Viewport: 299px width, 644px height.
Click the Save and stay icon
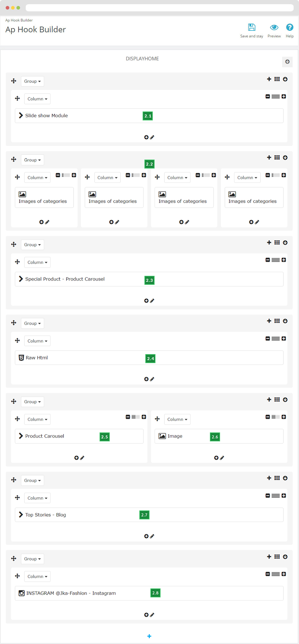[252, 27]
